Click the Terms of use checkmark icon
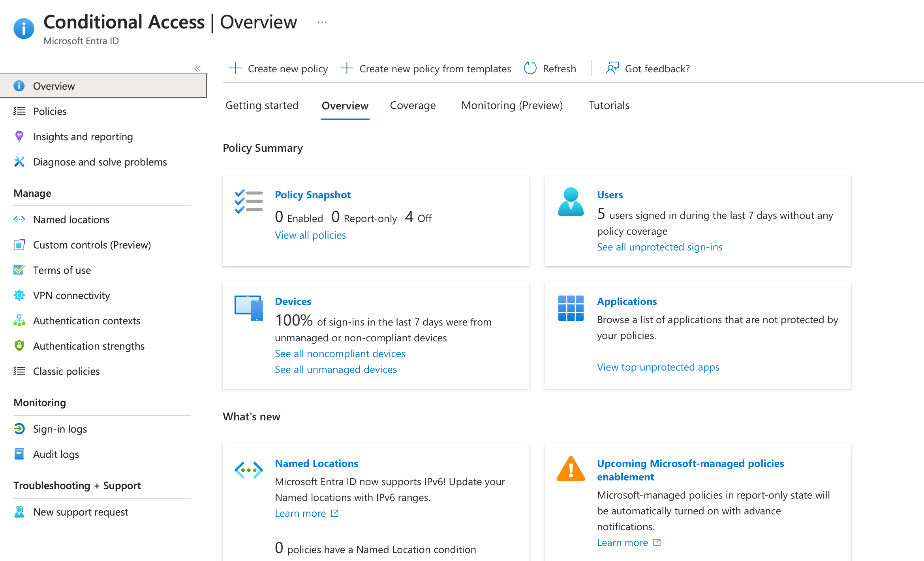Viewport: 924px width, 561px height. [19, 270]
